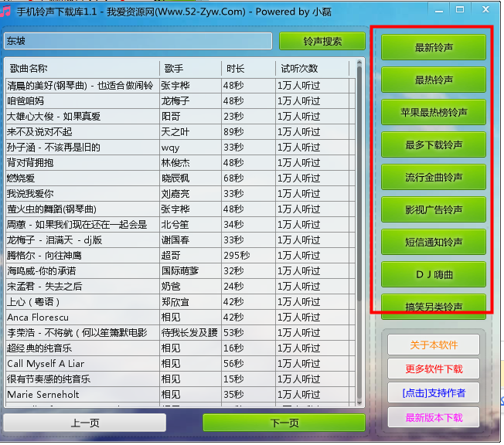The width and height of the screenshot is (504, 445).
Task: Click the 关于本软件 link button
Action: (x=434, y=344)
